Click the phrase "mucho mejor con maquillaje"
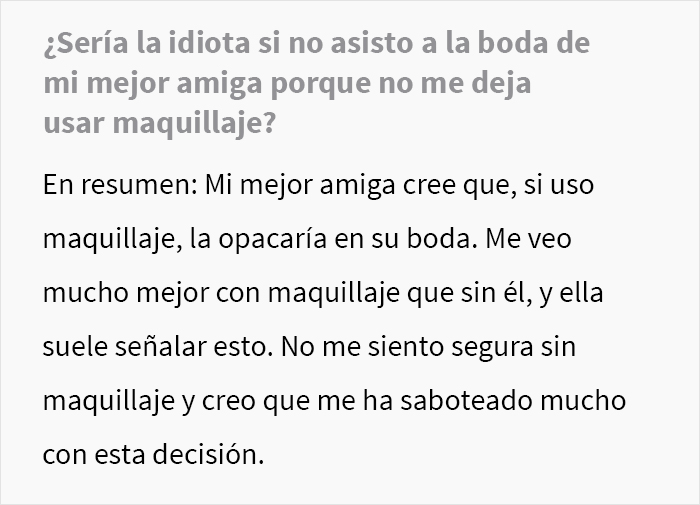The width and height of the screenshot is (700, 505). tap(221, 294)
